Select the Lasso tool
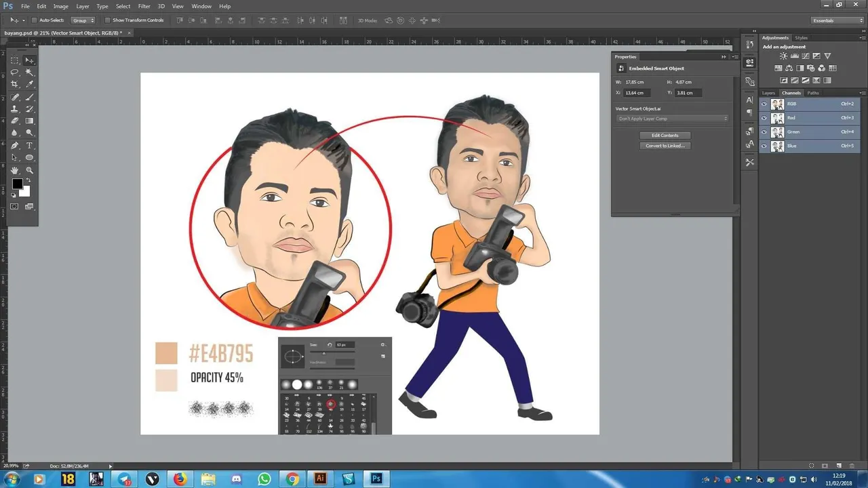Screen dimensions: 868x488 coord(15,72)
